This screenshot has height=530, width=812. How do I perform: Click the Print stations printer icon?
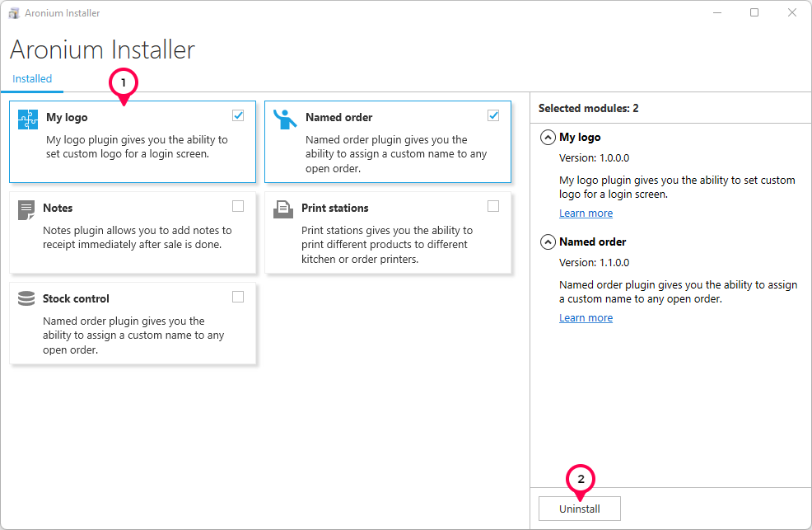tap(283, 210)
